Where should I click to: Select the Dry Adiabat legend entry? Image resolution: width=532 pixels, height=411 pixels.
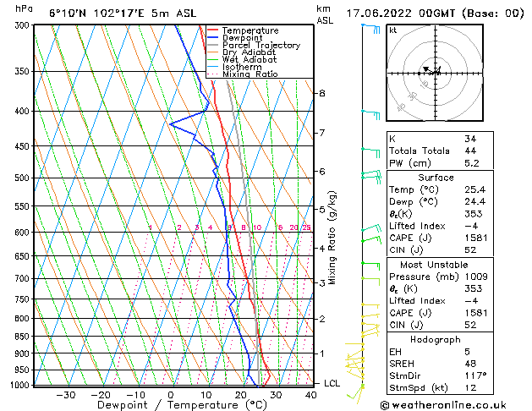click(249, 52)
